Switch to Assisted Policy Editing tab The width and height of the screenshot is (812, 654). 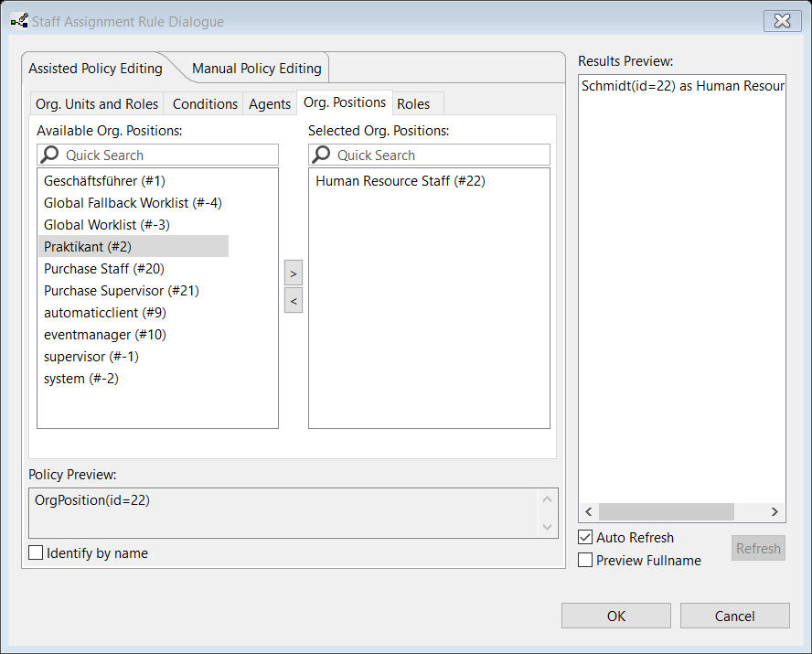[x=95, y=69]
